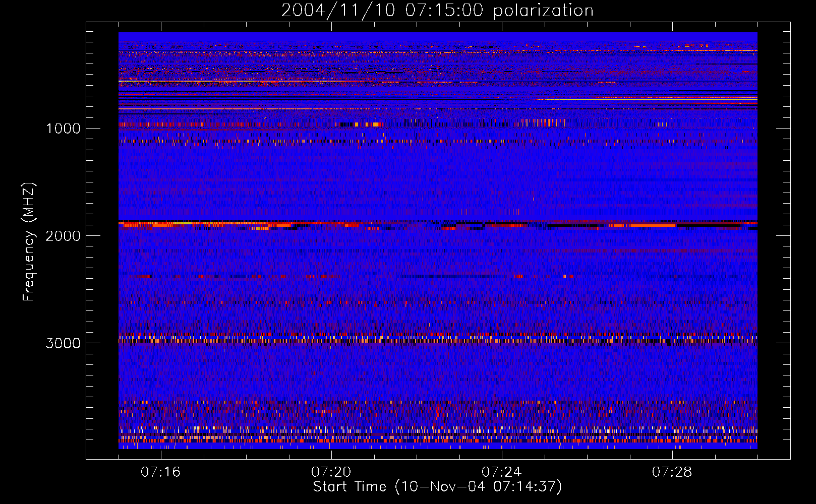Click the 07:28 time tick label
This screenshot has height=504, width=816.
click(672, 472)
